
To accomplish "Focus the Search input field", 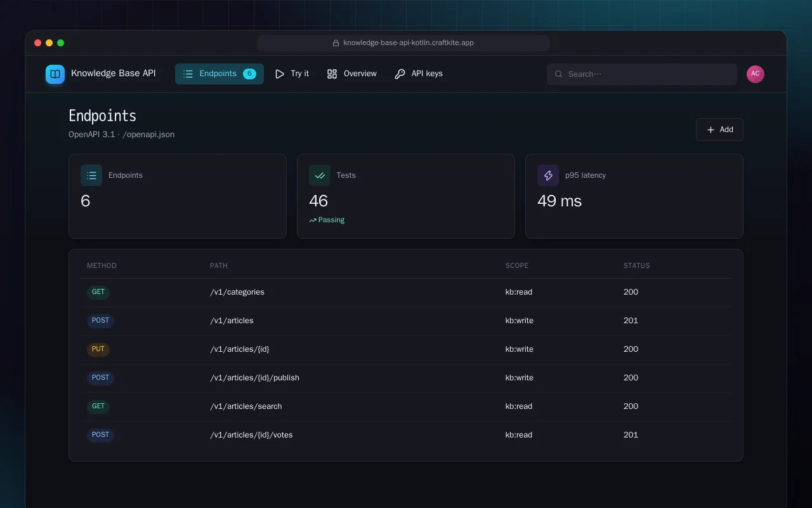I will pos(642,74).
